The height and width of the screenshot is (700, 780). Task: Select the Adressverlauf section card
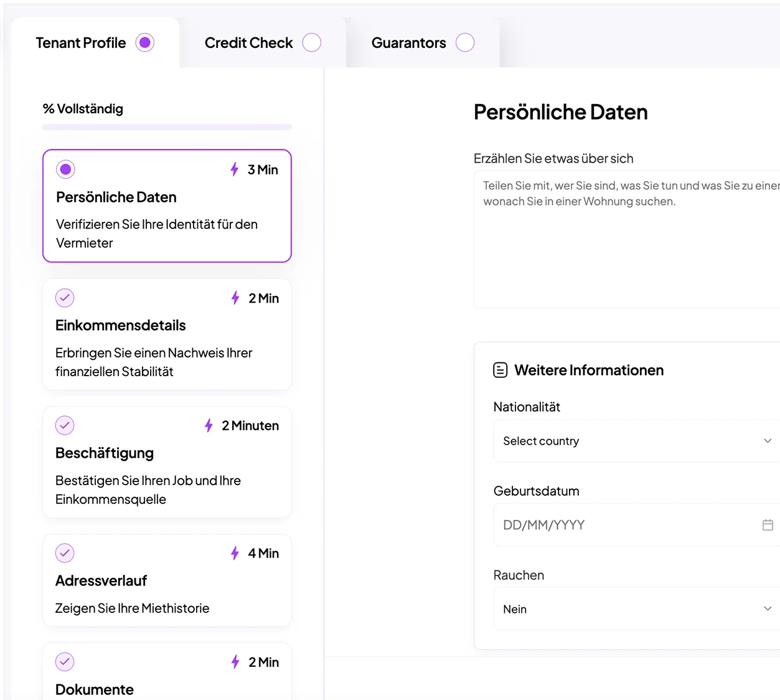click(167, 580)
